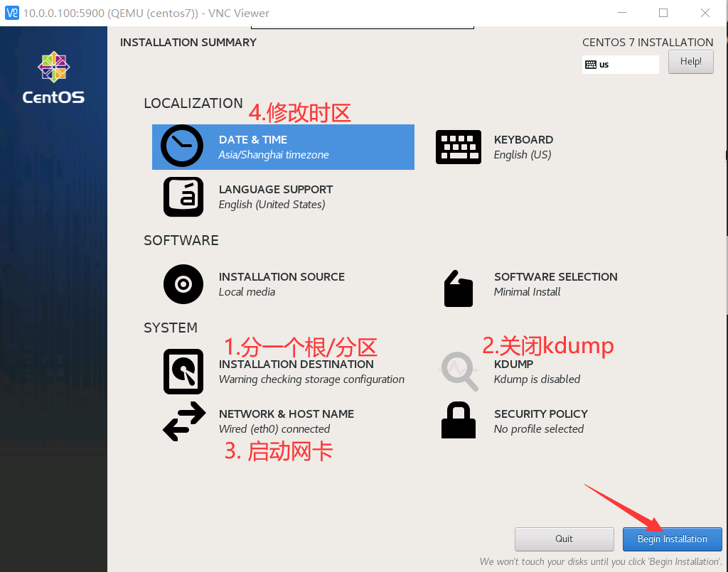This screenshot has width=728, height=572.
Task: Click 'Asia/Shanghai timezone' text
Action: coord(274,155)
